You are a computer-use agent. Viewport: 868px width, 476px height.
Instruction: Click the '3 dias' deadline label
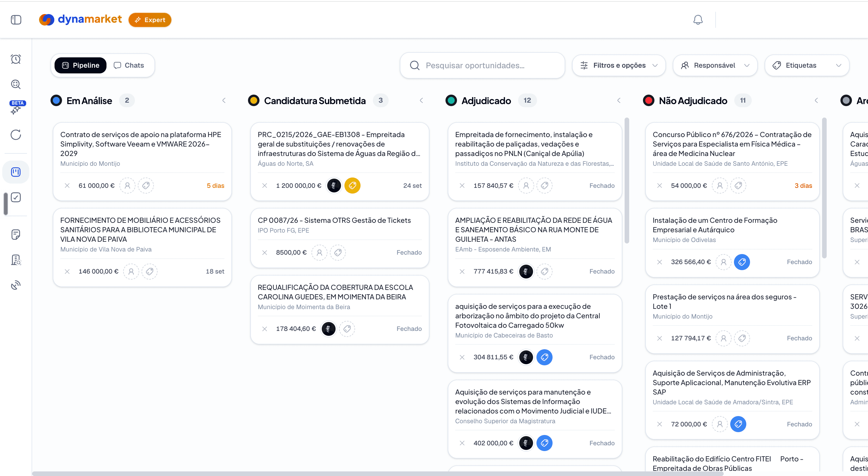[x=803, y=186]
